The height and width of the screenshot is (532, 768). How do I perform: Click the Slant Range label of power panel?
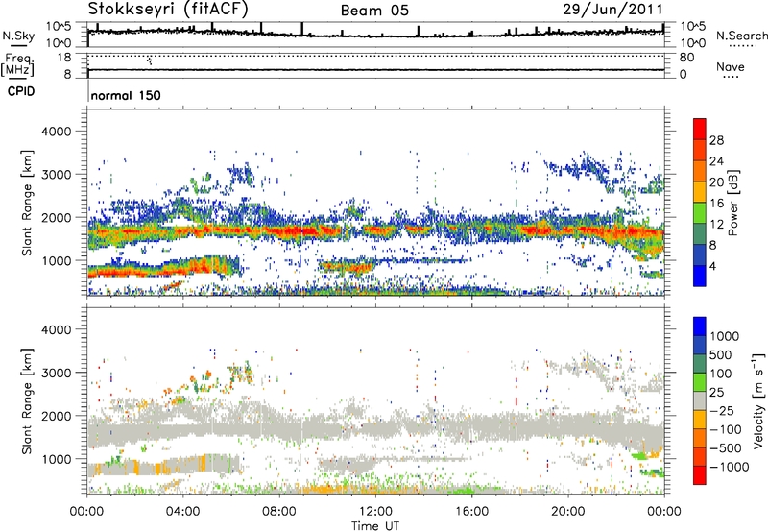pyautogui.click(x=27, y=203)
